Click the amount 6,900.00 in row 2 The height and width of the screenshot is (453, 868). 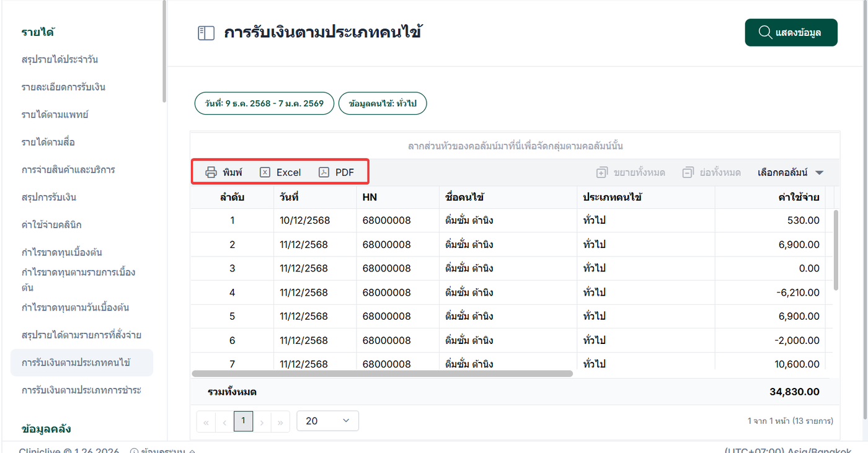pyautogui.click(x=799, y=244)
